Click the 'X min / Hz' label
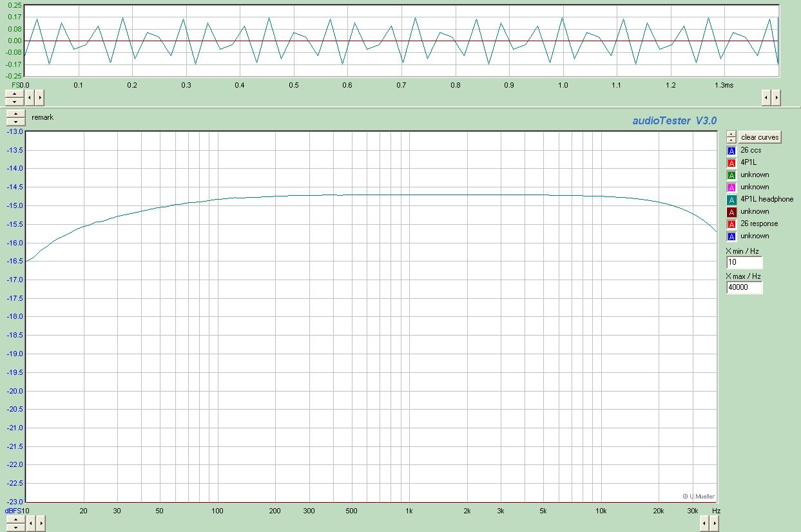This screenshot has width=801, height=532. 742,251
